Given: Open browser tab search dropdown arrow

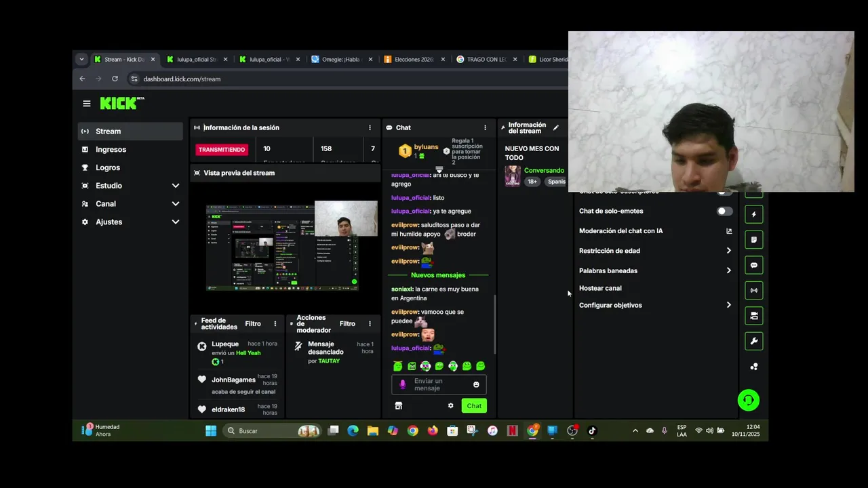Looking at the screenshot, I should [81, 60].
